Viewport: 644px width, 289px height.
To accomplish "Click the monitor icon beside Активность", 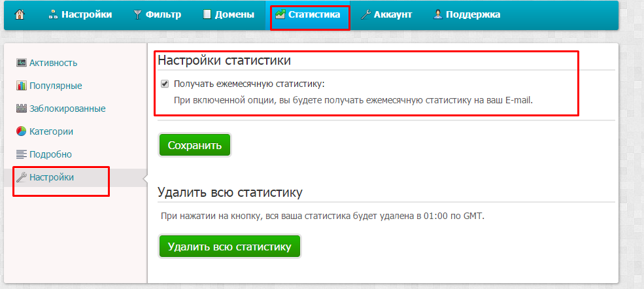I will 22,63.
